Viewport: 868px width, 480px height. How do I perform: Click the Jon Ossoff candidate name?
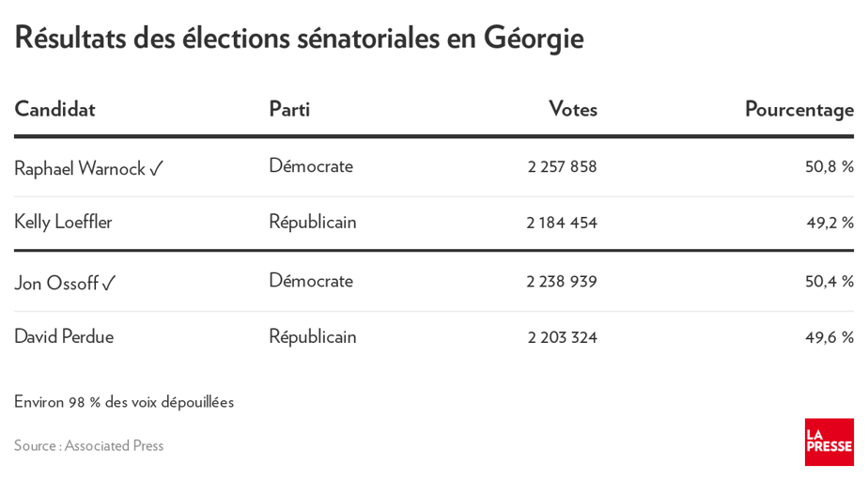pos(56,283)
